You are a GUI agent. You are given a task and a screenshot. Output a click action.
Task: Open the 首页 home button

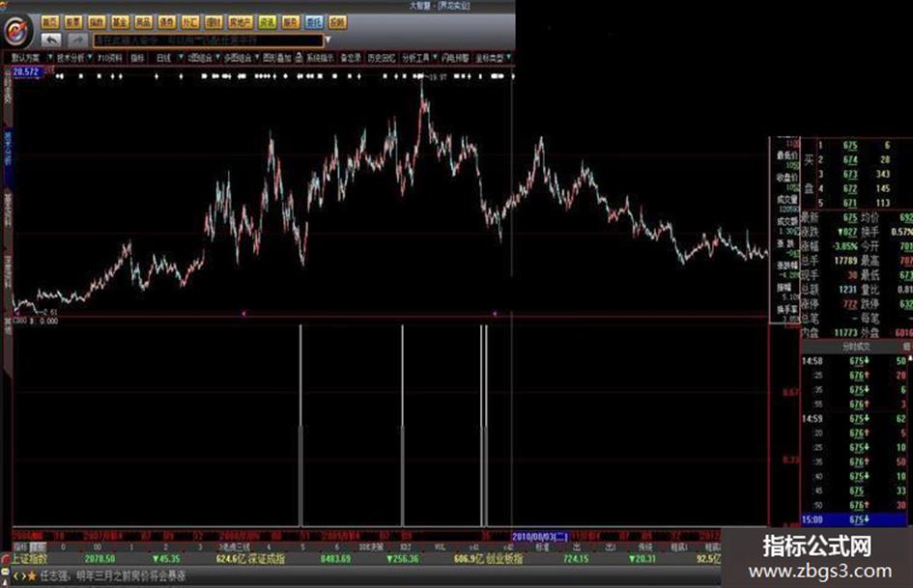click(50, 22)
